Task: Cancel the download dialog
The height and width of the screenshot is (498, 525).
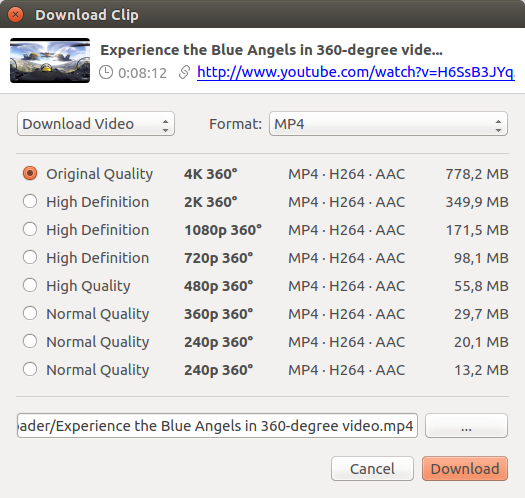Action: pos(372,469)
